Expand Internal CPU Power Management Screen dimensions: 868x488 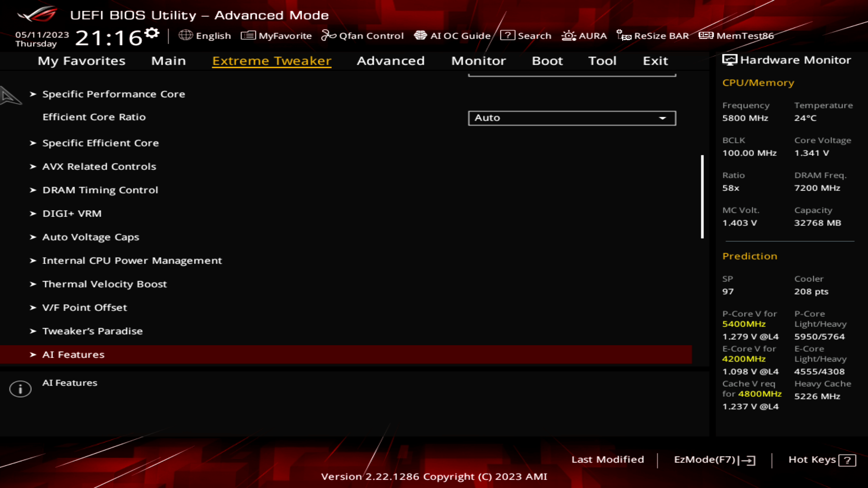point(132,260)
